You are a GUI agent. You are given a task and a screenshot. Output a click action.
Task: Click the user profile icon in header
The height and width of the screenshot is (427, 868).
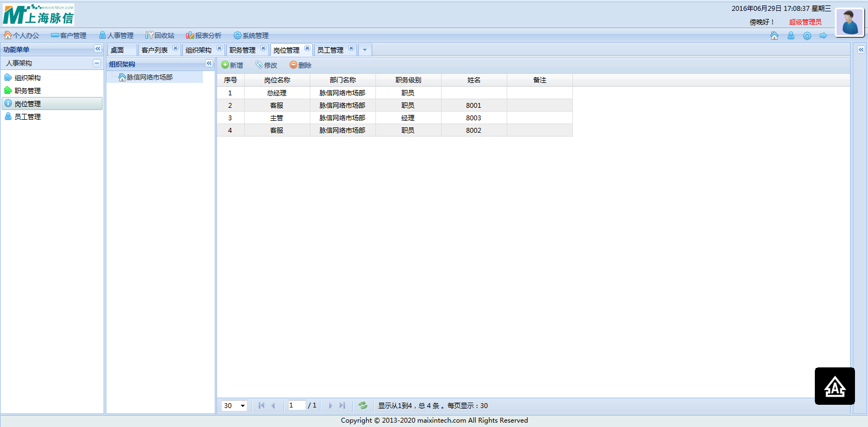pos(790,36)
